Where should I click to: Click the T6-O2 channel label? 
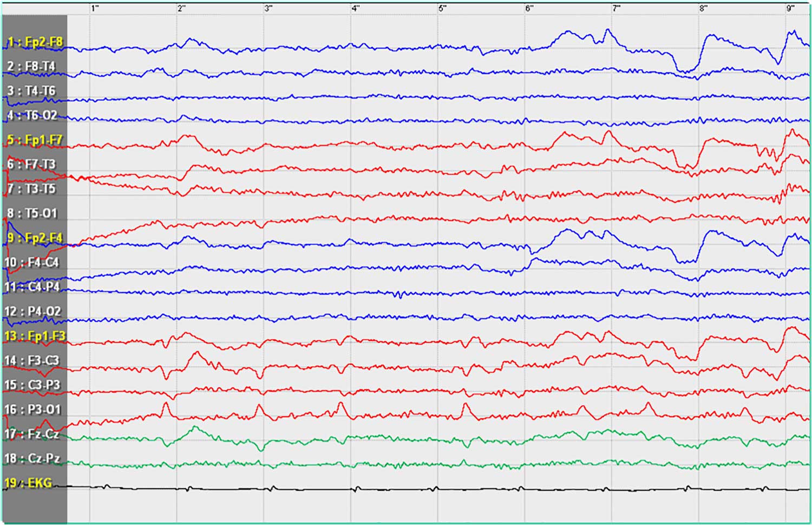pyautogui.click(x=32, y=115)
